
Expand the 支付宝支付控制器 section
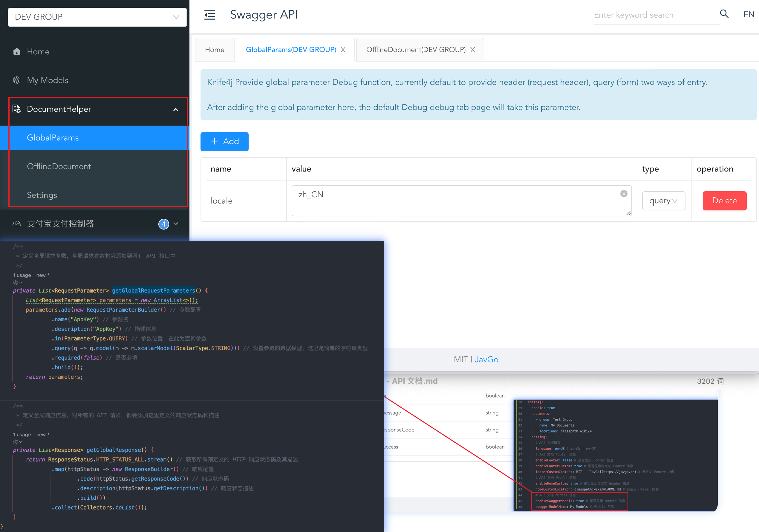[x=176, y=224]
